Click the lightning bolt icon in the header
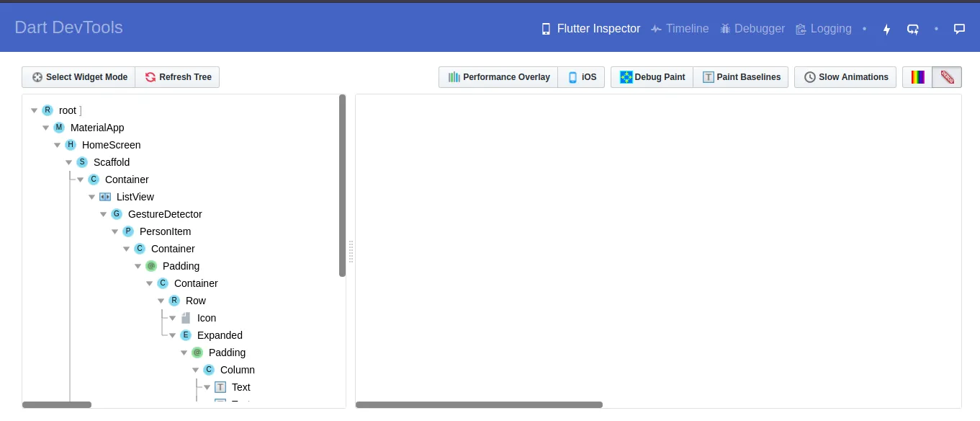 (x=886, y=29)
